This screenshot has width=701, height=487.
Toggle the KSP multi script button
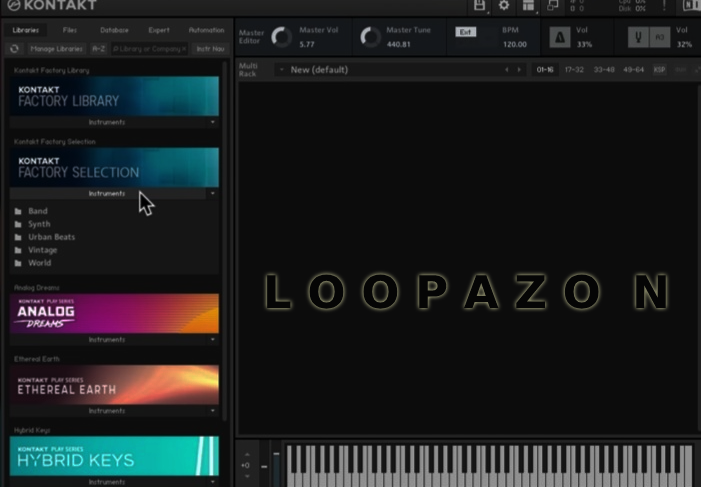(659, 70)
